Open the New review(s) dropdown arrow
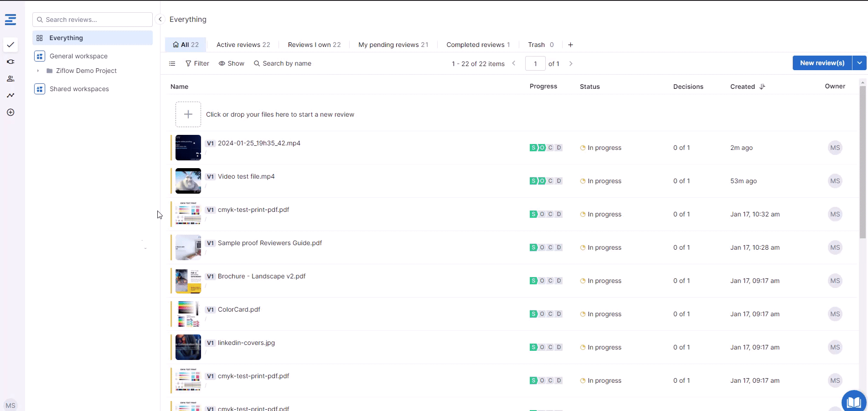Image resolution: width=868 pixels, height=411 pixels. point(859,63)
